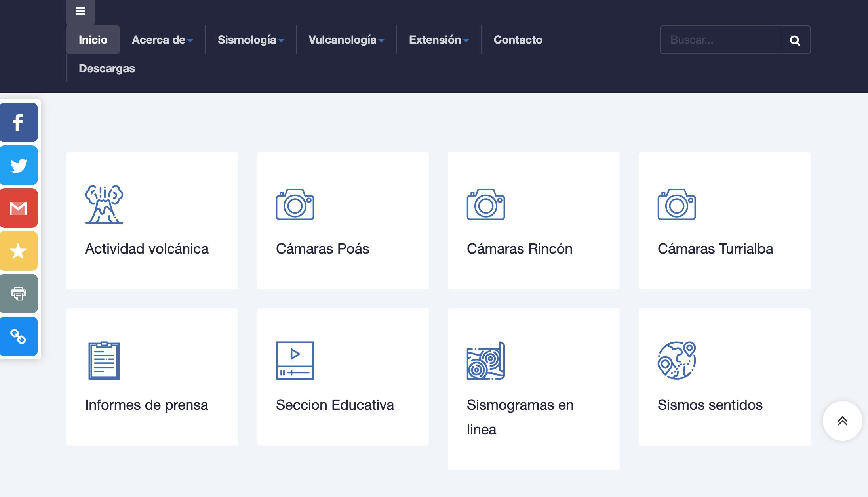Open the Sismogramas en linea card

[520, 416]
